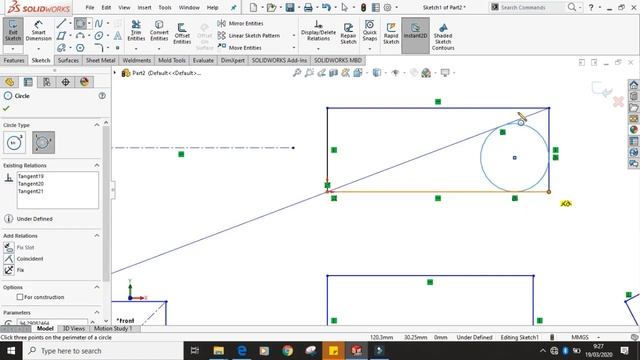This screenshot has width=640, height=360.
Task: Collapse the Add Relations section
Action: 97,236
